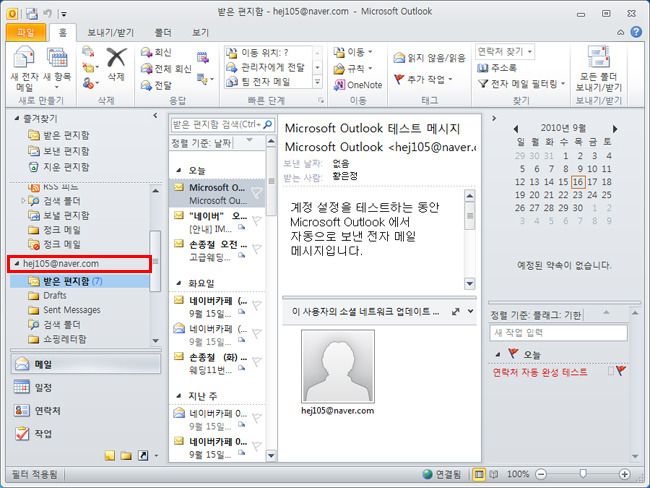Collapse the 즐겨찾기 favorites section

tap(16, 119)
